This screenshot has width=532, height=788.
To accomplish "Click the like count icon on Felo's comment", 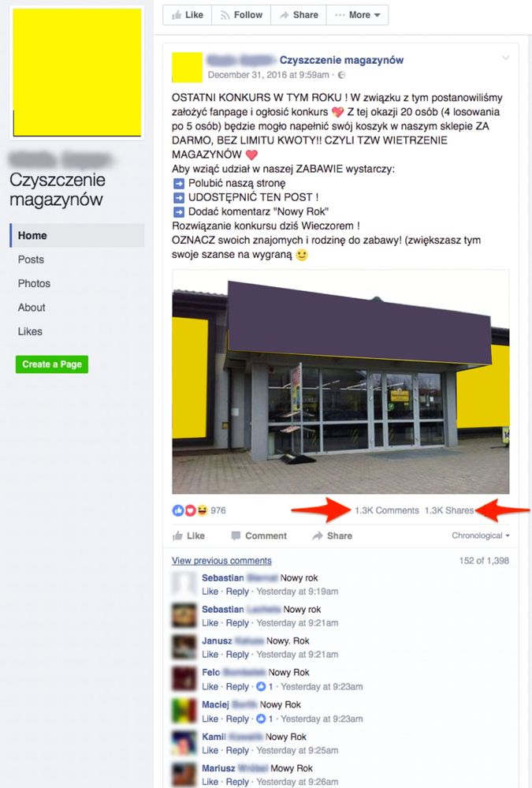I will pyautogui.click(x=261, y=686).
